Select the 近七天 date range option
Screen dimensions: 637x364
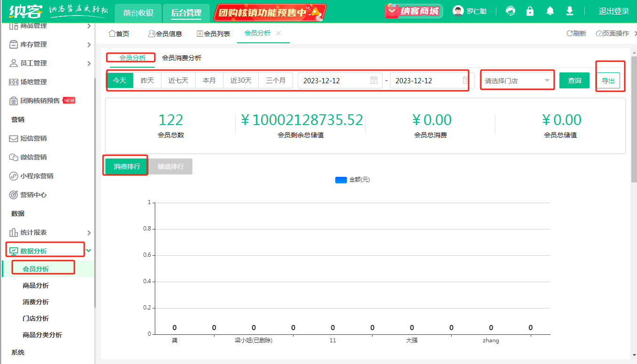click(x=178, y=80)
